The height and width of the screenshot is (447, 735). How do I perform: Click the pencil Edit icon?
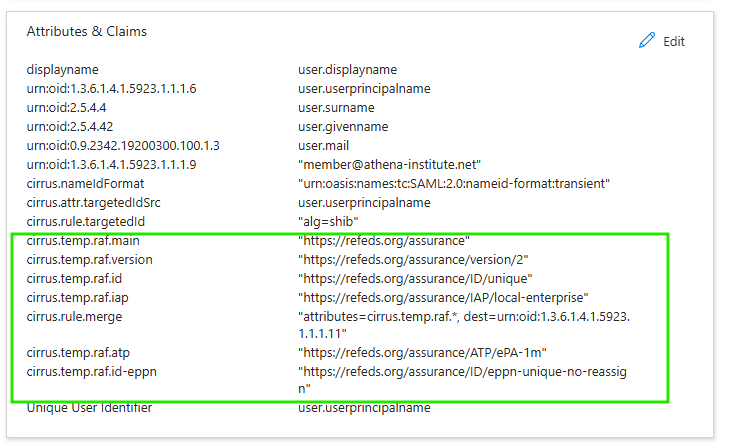(x=646, y=41)
